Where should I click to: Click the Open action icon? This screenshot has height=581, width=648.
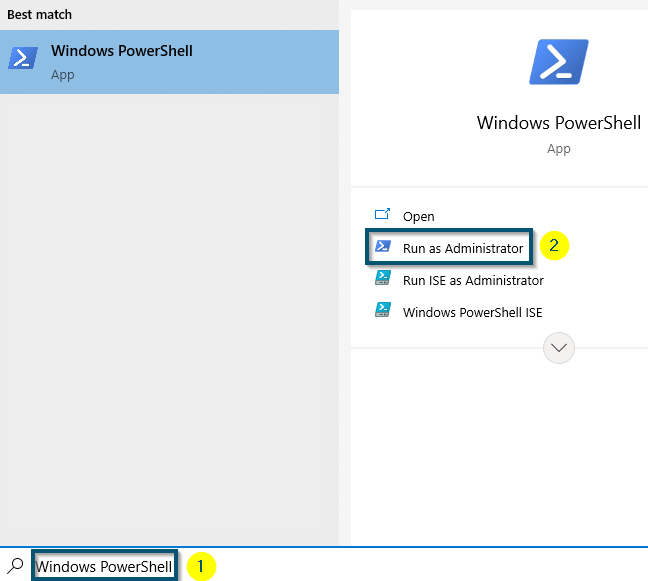coord(382,214)
